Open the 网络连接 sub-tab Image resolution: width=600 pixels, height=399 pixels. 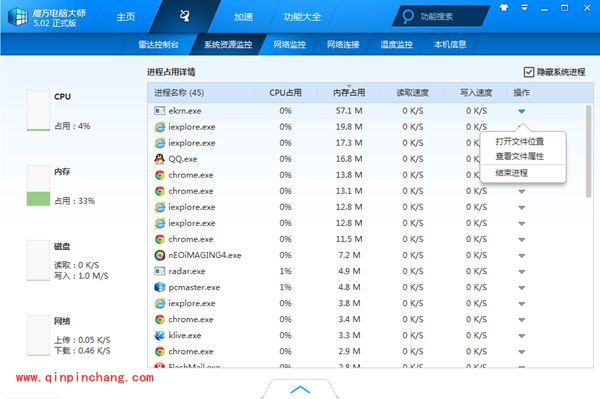tap(343, 44)
